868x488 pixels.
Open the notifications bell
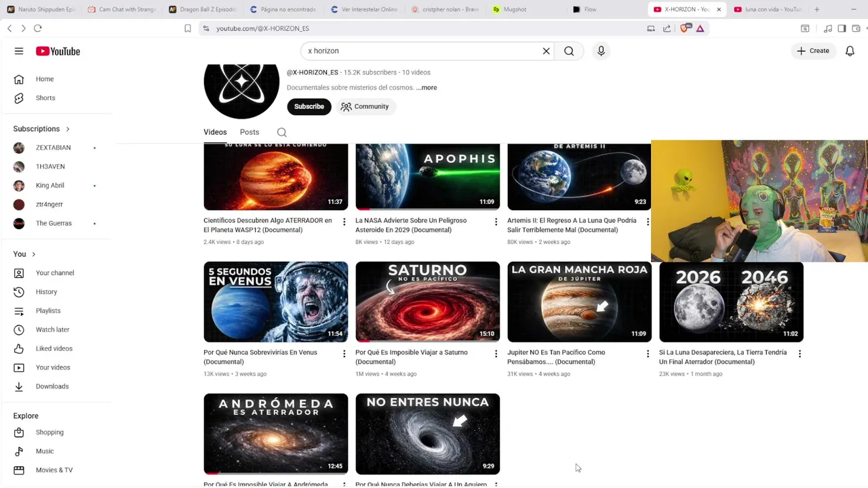850,51
